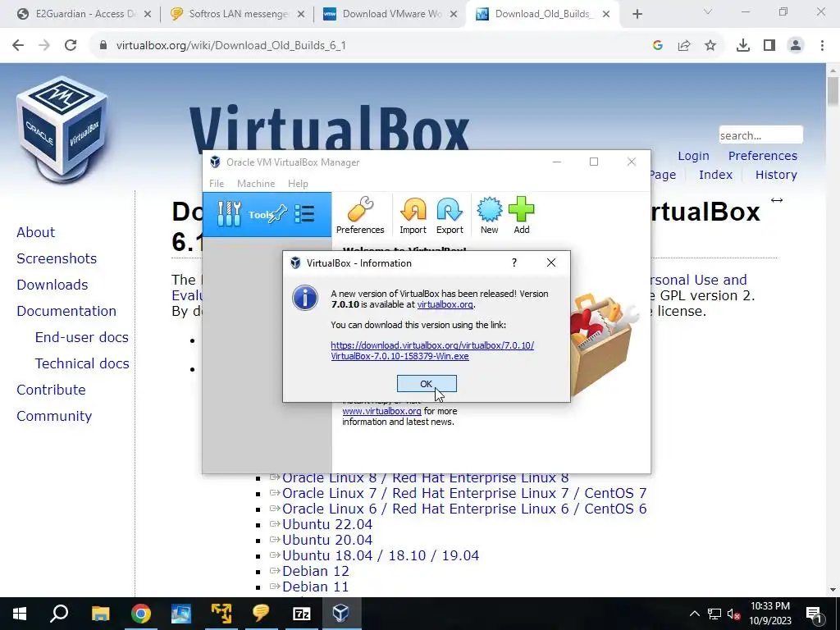This screenshot has width=840, height=630.
Task: Open 7-Zip from the taskbar
Action: (302, 614)
